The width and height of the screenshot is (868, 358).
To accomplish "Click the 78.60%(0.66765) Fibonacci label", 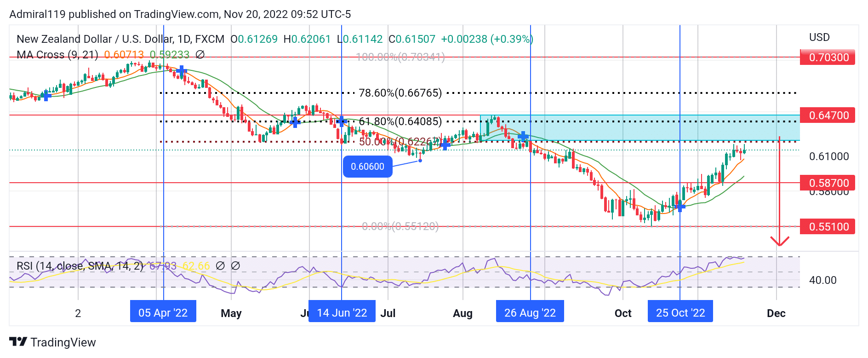I will [400, 93].
